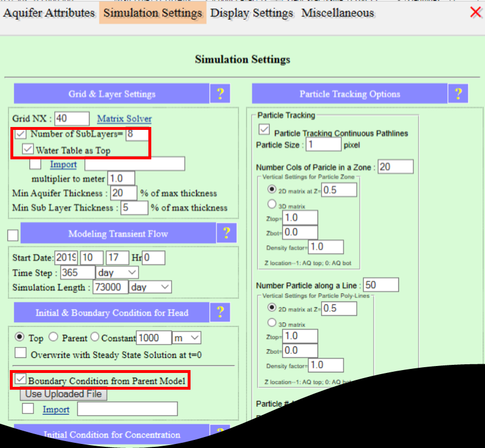Click Import link in Grid & Layer Settings
Image resolution: width=485 pixels, height=448 pixels.
tap(64, 164)
